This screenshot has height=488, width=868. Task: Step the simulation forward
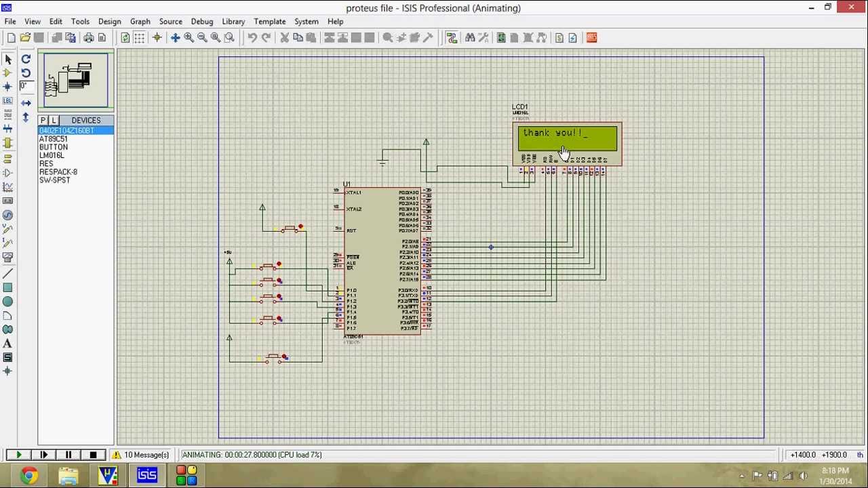click(x=43, y=455)
